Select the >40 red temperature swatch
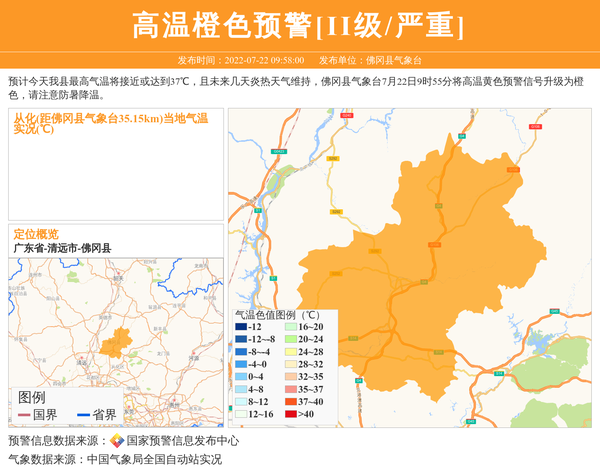The width and height of the screenshot is (600, 471). click(x=292, y=414)
